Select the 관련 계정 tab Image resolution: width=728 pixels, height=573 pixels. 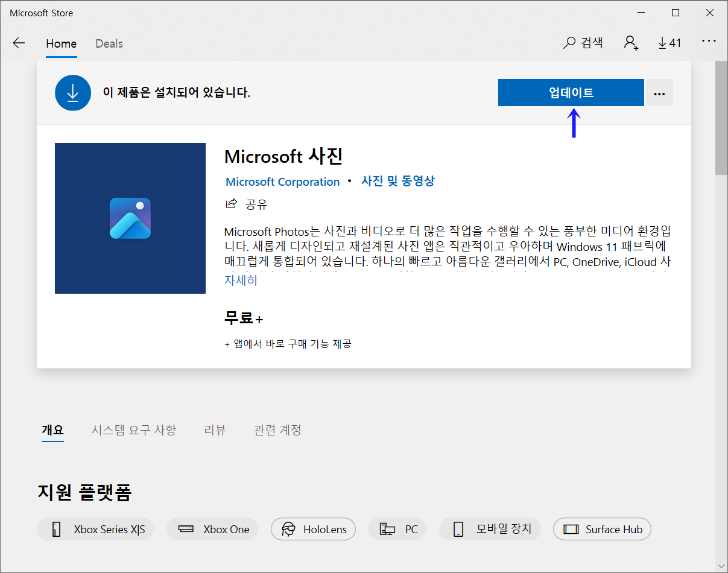pyautogui.click(x=277, y=430)
